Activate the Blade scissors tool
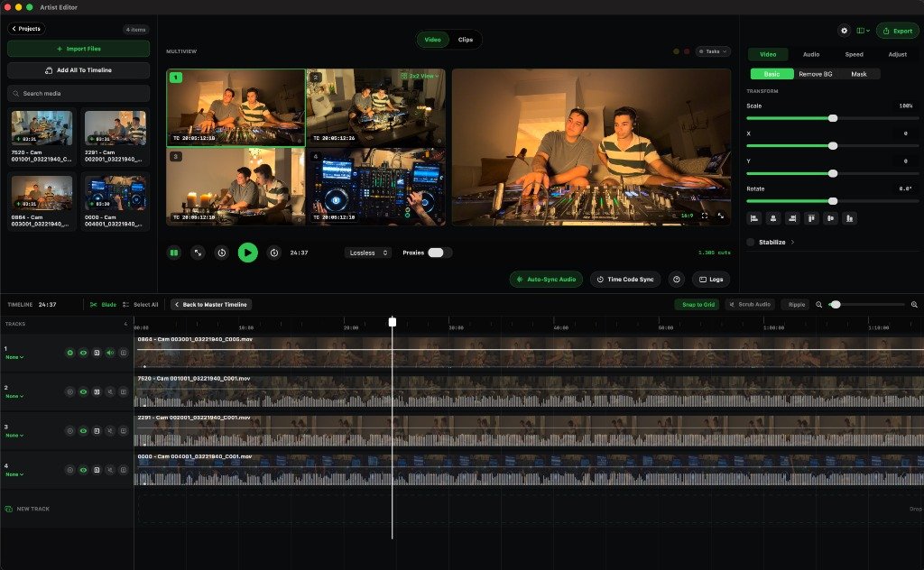 (103, 305)
